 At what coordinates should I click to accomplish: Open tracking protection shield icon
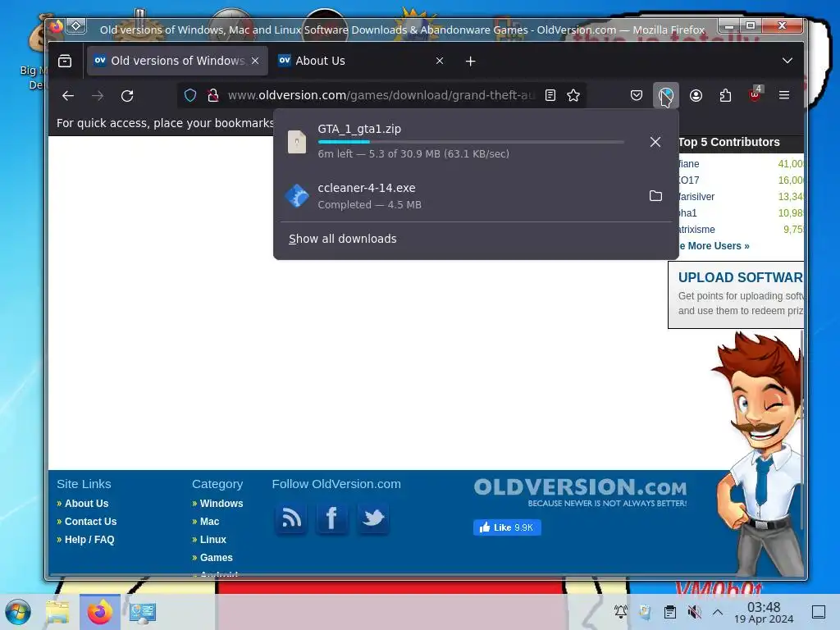click(x=190, y=95)
